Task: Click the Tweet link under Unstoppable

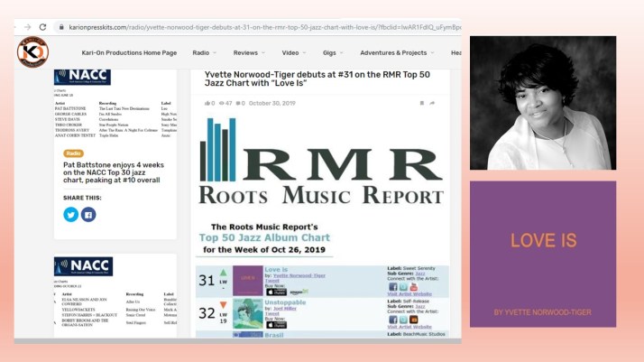Action: (271, 313)
